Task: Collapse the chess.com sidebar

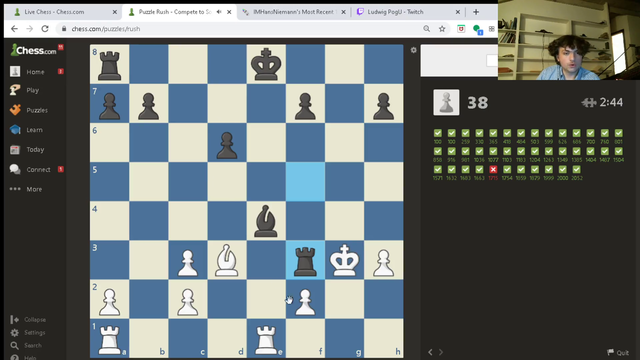Action: click(28, 320)
